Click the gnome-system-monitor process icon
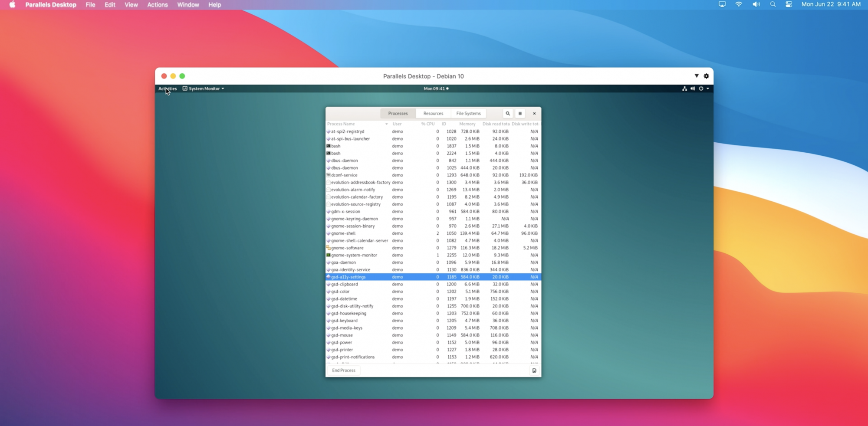The width and height of the screenshot is (868, 426). 329,255
